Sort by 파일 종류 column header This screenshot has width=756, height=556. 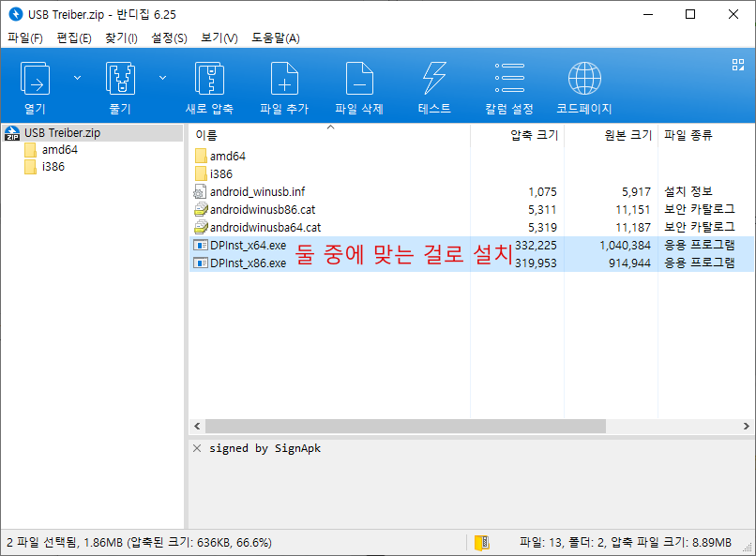coord(706,135)
